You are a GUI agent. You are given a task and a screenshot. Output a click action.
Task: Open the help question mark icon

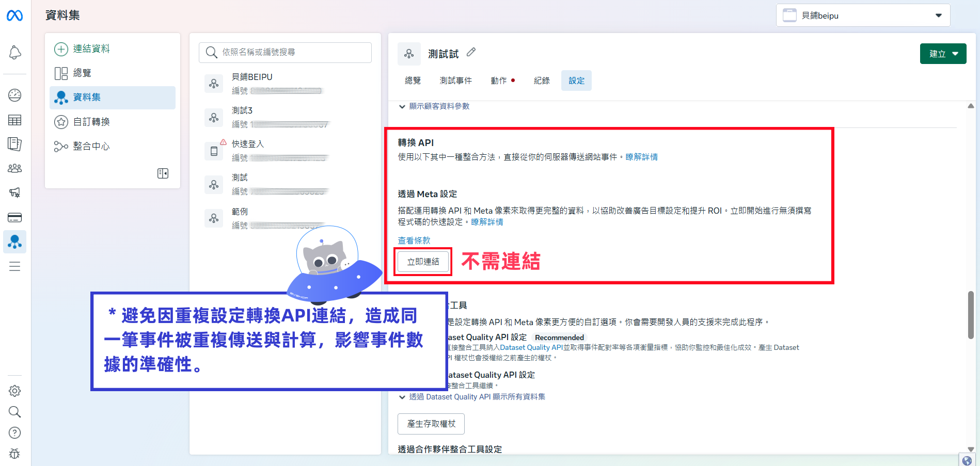(x=15, y=432)
